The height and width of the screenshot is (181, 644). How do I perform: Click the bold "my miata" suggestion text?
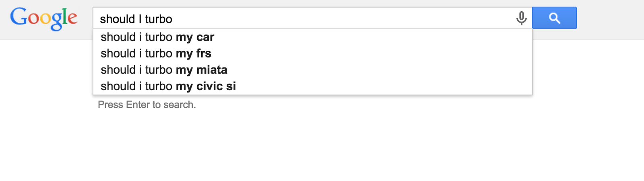[202, 70]
